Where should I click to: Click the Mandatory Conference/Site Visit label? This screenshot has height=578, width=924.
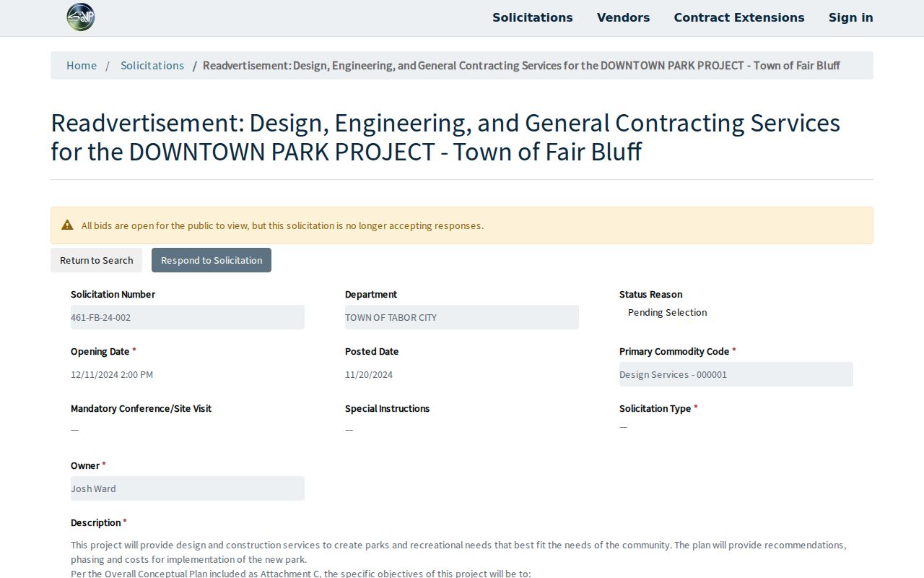141,408
